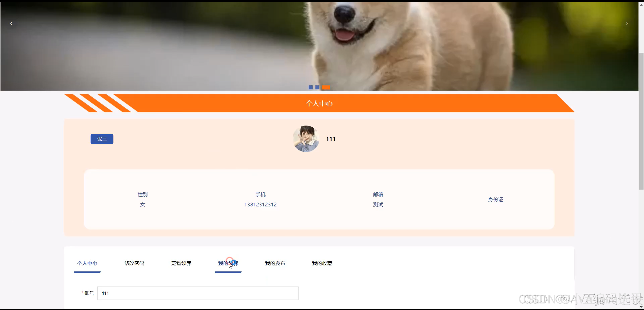Viewport: 644px width, 310px height.
Task: Click the carousel next arrow
Action: (x=627, y=24)
